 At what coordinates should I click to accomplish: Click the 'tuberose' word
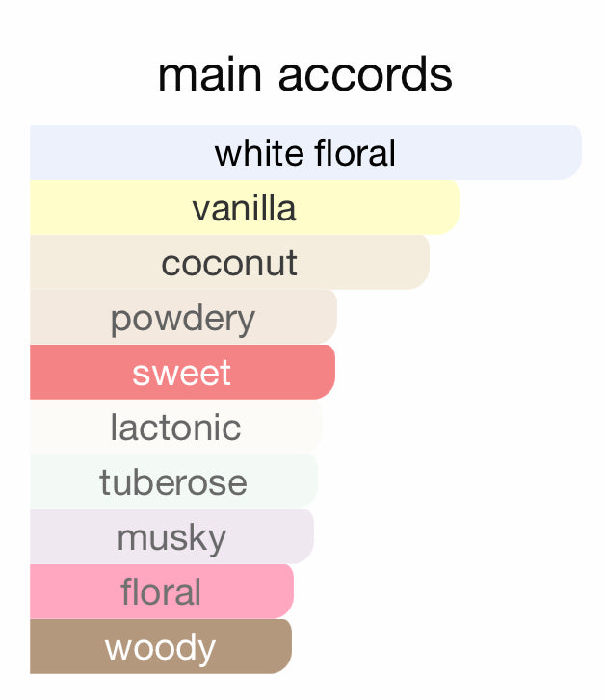(x=173, y=482)
